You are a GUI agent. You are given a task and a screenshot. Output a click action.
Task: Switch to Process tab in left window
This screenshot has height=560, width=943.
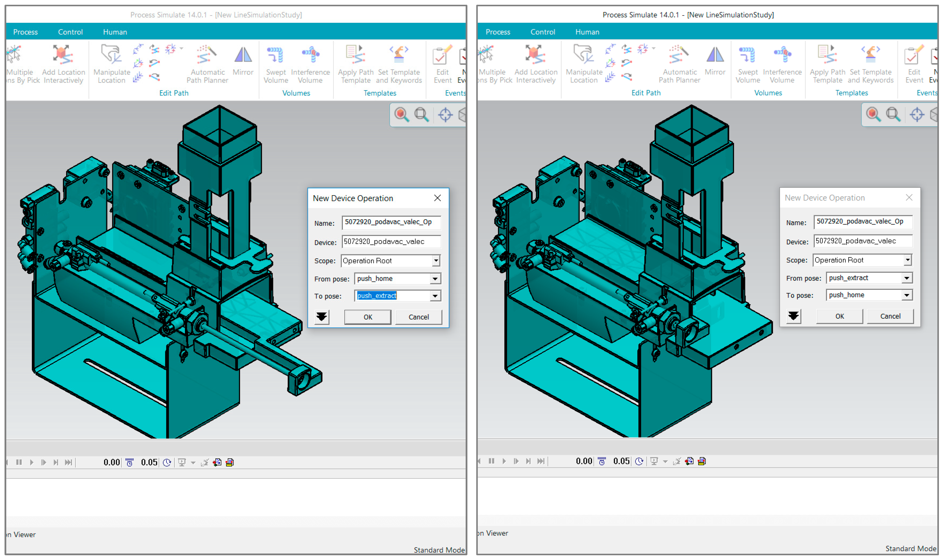tap(25, 32)
